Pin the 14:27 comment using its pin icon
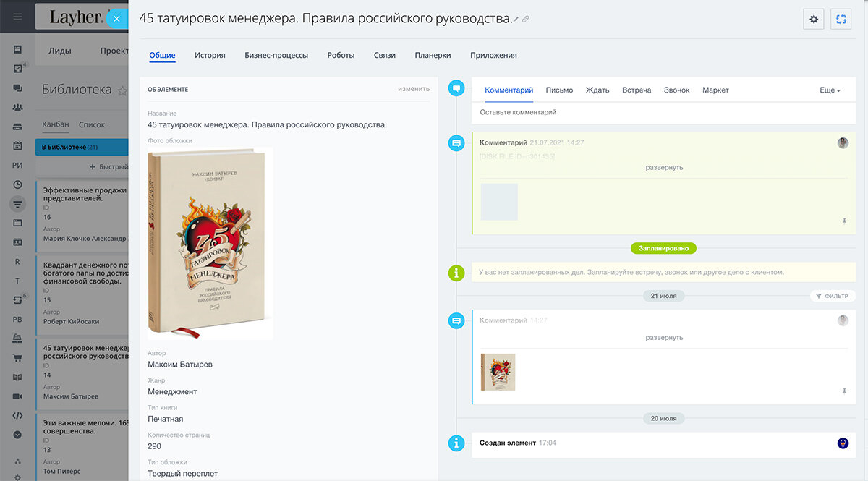 tap(844, 391)
